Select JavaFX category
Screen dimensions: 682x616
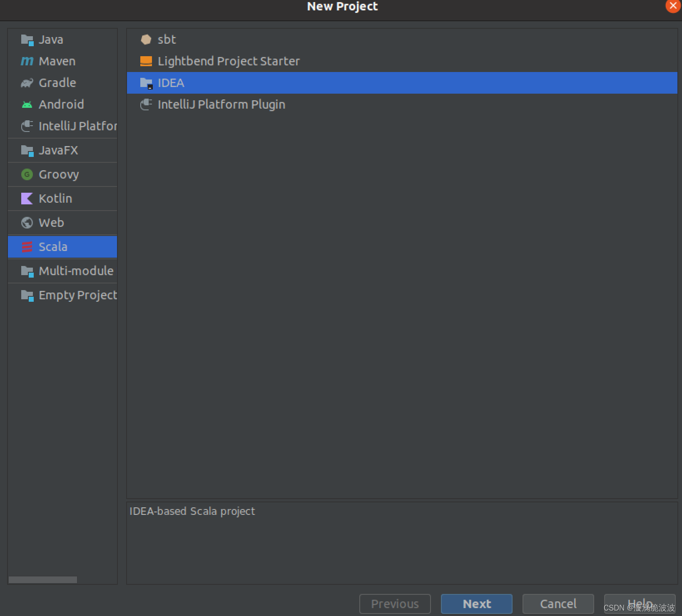[62, 150]
